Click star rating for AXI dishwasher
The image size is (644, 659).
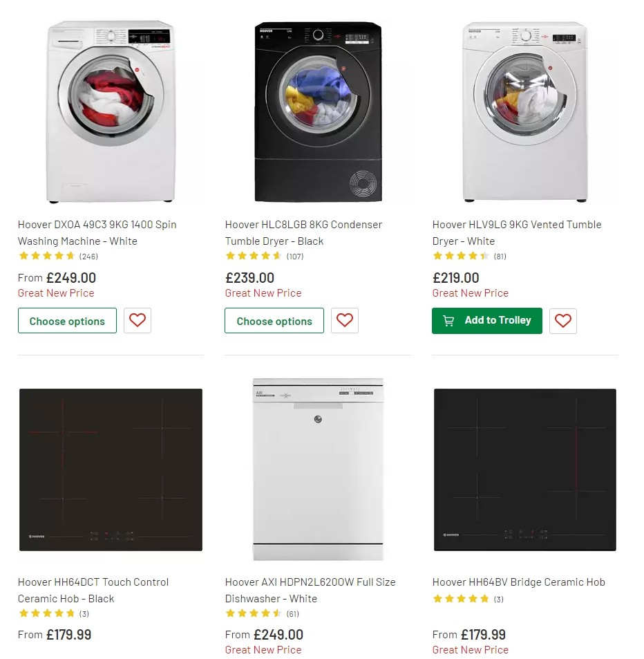pos(254,613)
